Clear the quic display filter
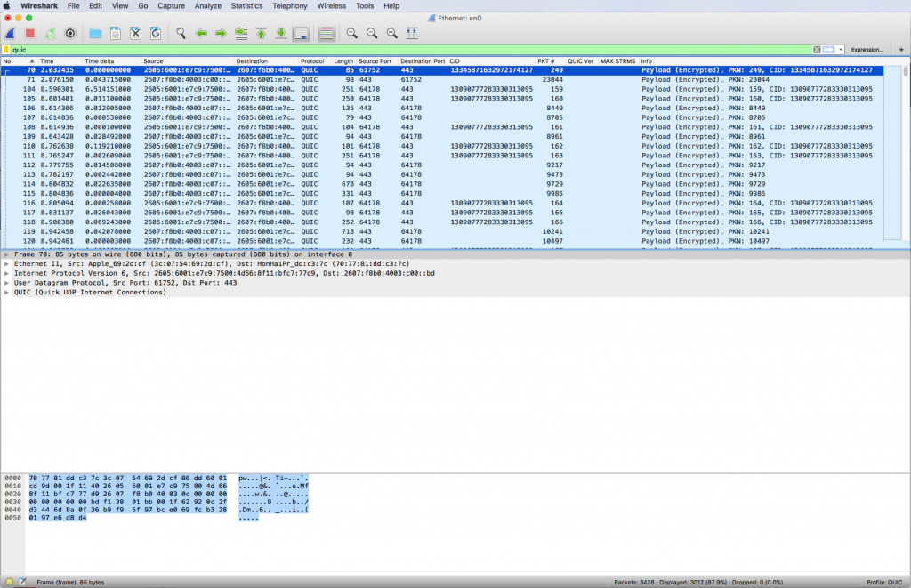The image size is (911, 588). (817, 49)
